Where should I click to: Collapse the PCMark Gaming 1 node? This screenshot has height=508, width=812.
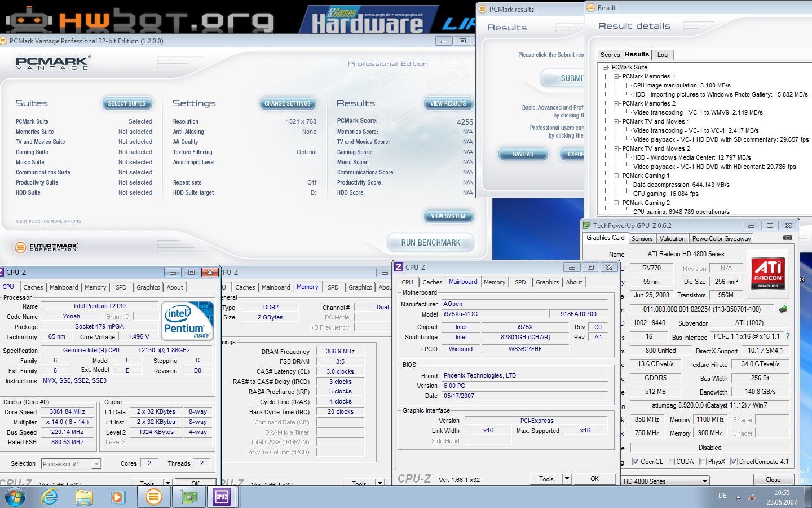(x=616, y=176)
